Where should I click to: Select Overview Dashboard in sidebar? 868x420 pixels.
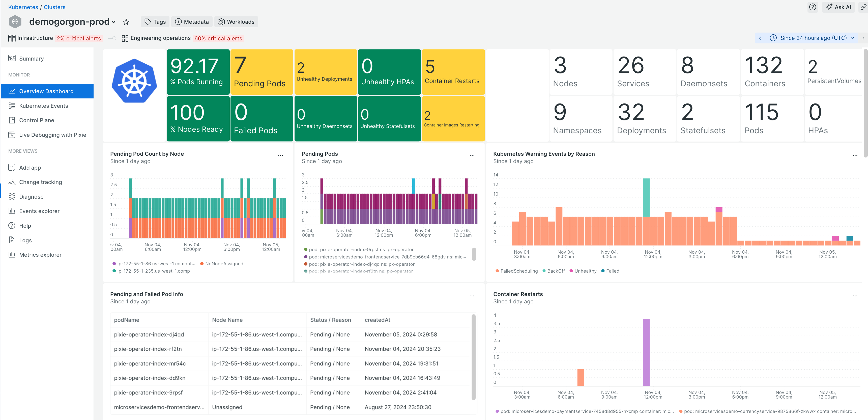(47, 91)
